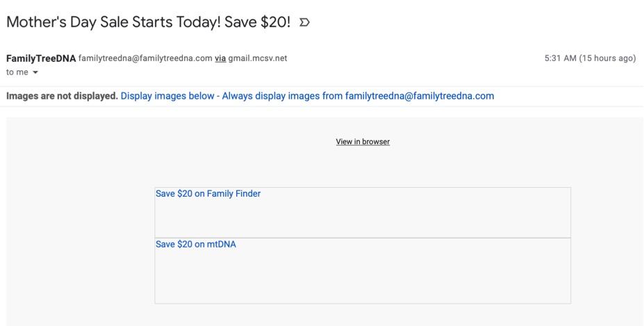Open the "View in browser" link

[363, 142]
